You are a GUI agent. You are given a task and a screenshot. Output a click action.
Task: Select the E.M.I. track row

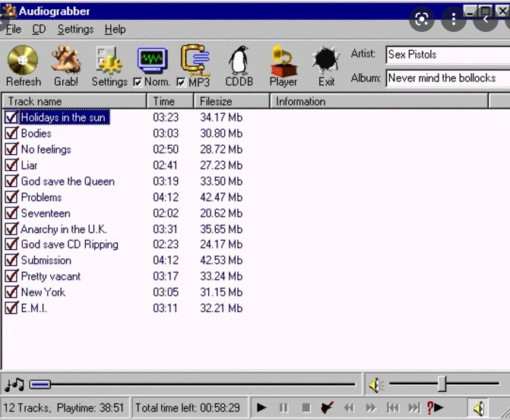(x=34, y=308)
